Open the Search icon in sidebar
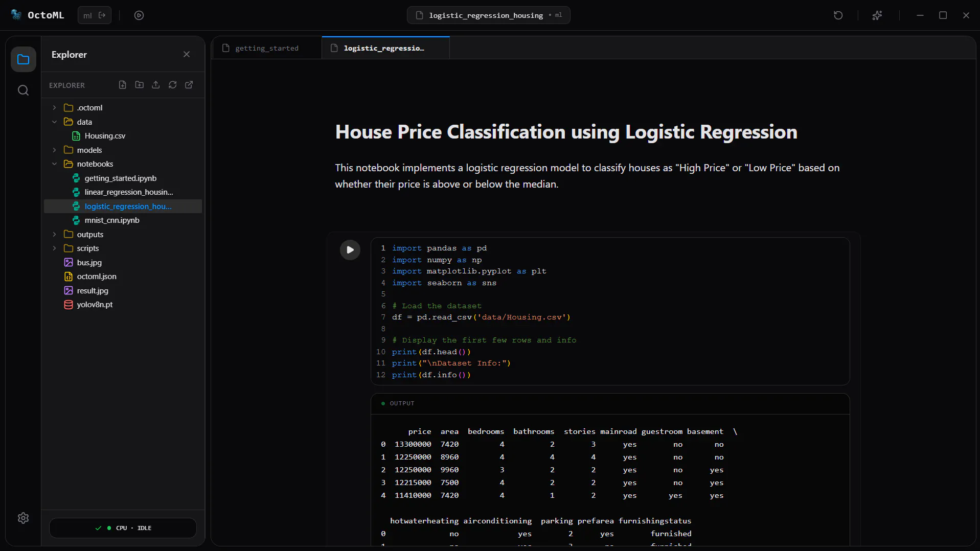Screen dimensions: 980x551 (x=23, y=90)
